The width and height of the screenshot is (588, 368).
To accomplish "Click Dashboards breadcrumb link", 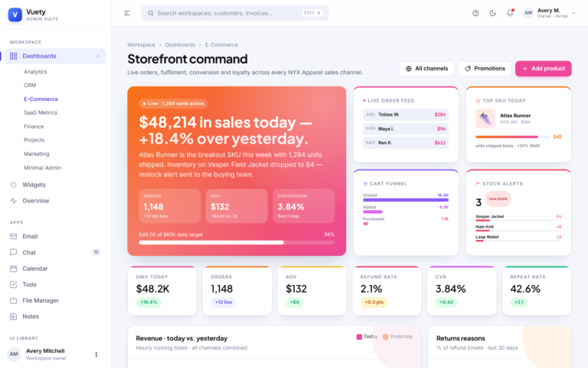I will [180, 44].
